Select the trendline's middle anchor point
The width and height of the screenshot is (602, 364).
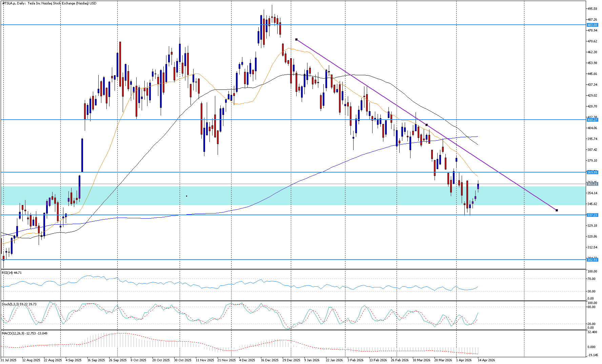coord(426,125)
